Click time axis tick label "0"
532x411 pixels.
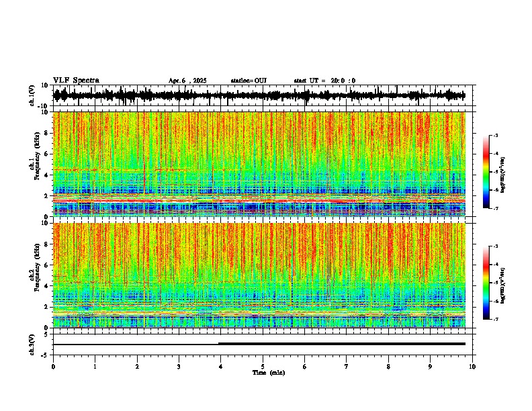(53, 367)
